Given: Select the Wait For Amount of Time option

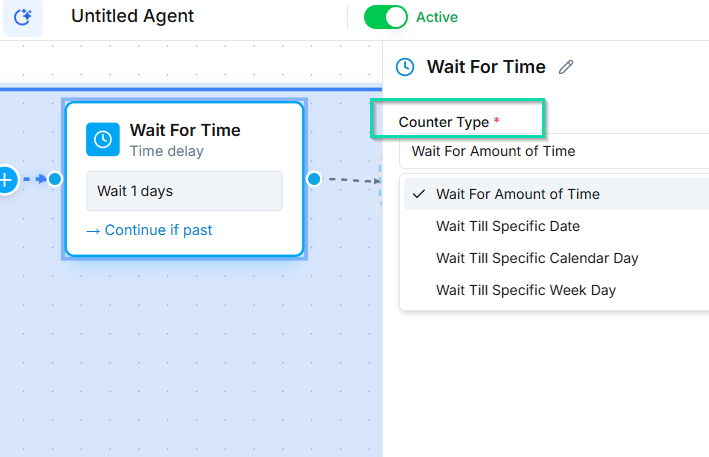Looking at the screenshot, I should [518, 194].
